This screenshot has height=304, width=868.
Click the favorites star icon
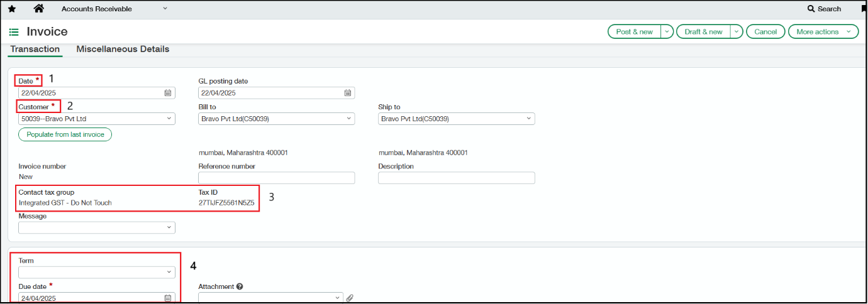[11, 9]
